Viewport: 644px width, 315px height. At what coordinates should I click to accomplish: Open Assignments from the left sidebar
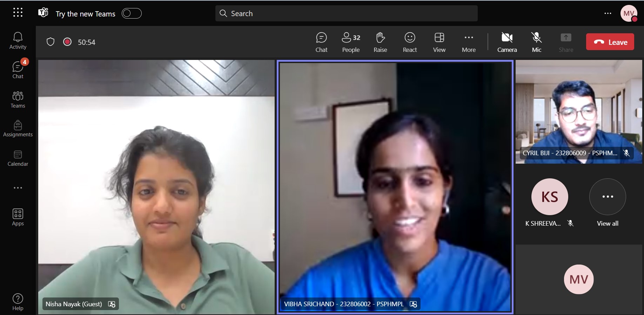(x=18, y=128)
